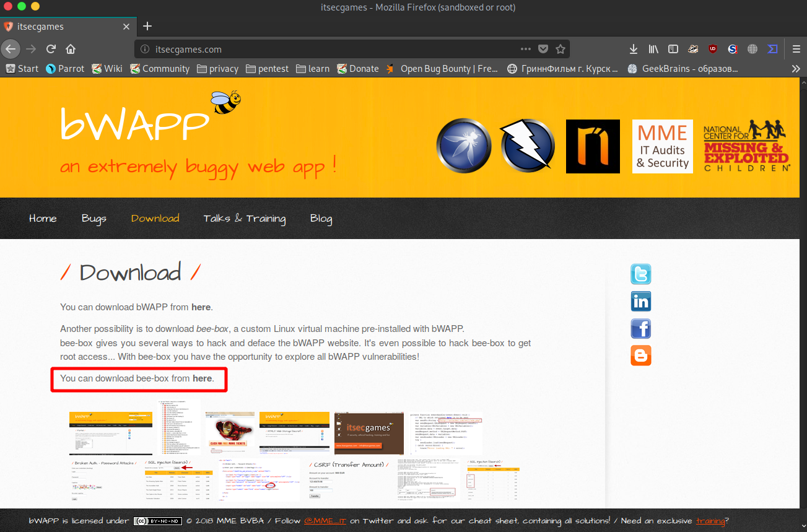Click the 'training' link in footer
Image resolution: width=807 pixels, height=532 pixels.
click(710, 521)
